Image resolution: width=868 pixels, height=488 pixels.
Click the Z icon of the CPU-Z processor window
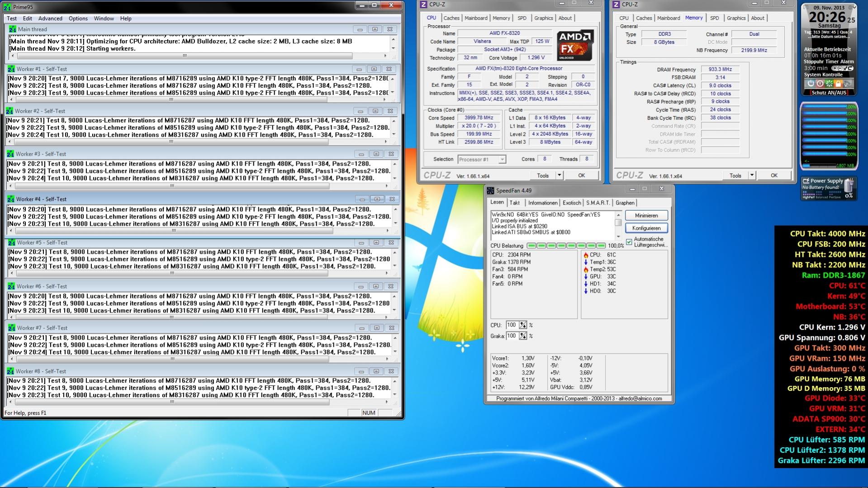click(424, 5)
